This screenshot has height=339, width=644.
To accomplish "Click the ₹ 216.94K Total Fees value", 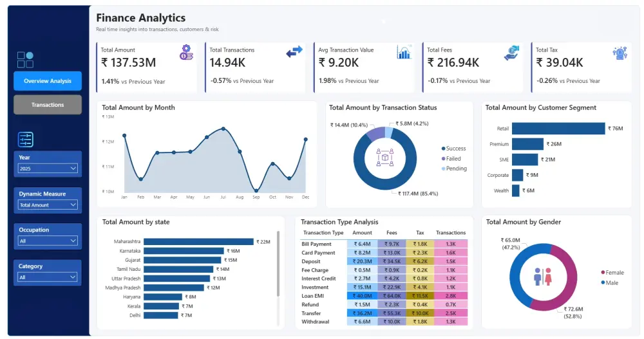I will (x=453, y=63).
